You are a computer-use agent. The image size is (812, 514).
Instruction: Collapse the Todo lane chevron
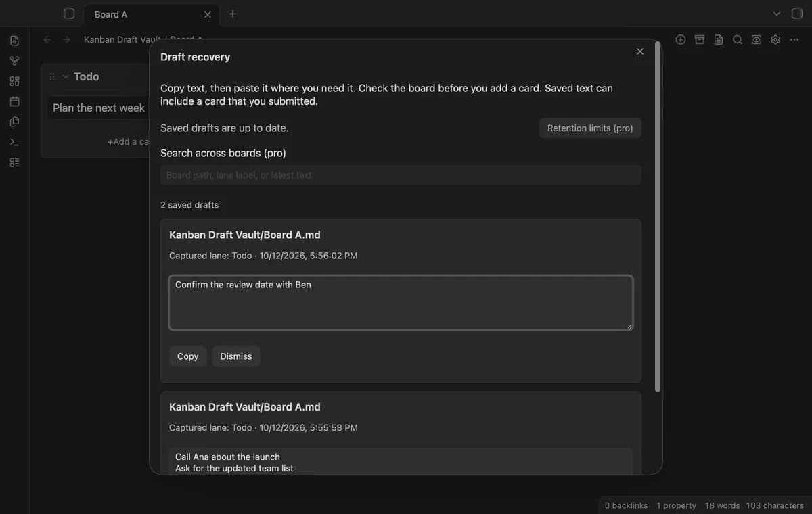click(66, 77)
